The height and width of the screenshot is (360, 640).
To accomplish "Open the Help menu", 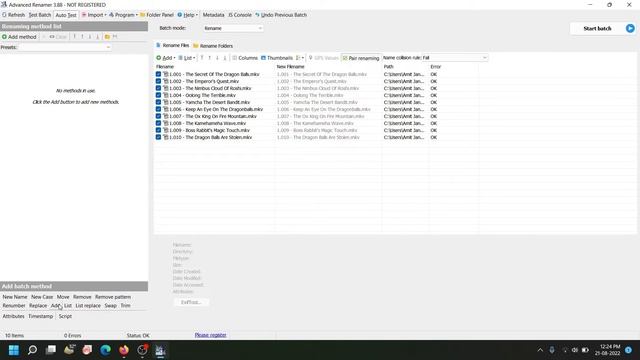I will tap(187, 15).
